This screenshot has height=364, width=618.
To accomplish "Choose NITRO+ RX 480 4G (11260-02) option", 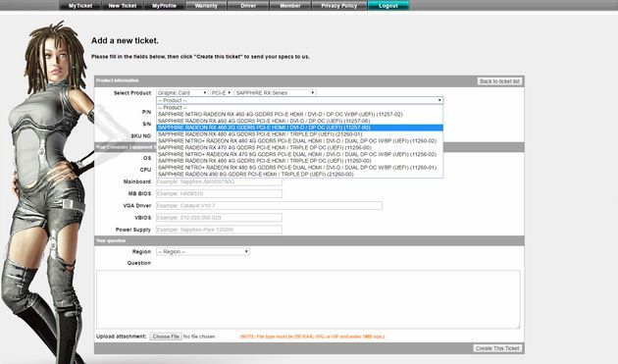I will (x=299, y=140).
